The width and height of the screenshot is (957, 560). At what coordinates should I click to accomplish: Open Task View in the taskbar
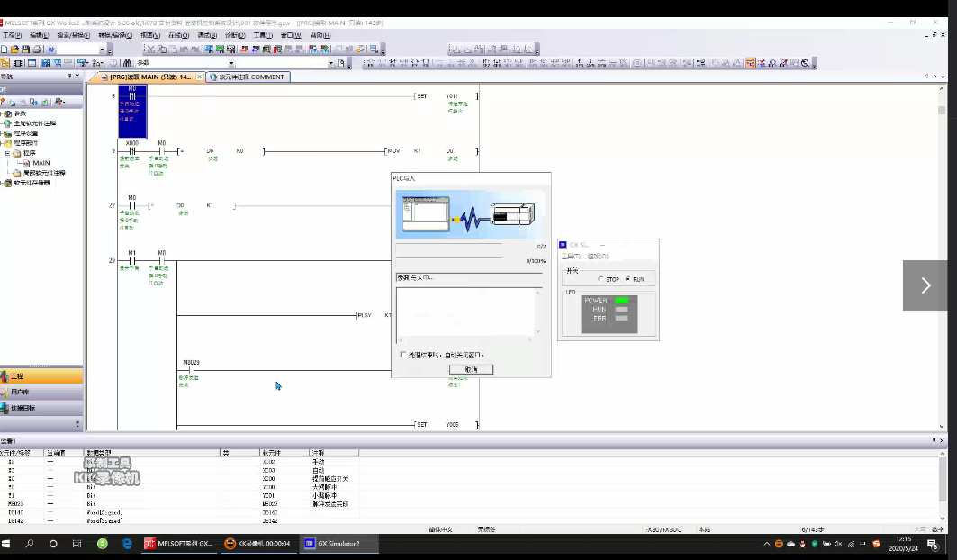click(x=77, y=544)
